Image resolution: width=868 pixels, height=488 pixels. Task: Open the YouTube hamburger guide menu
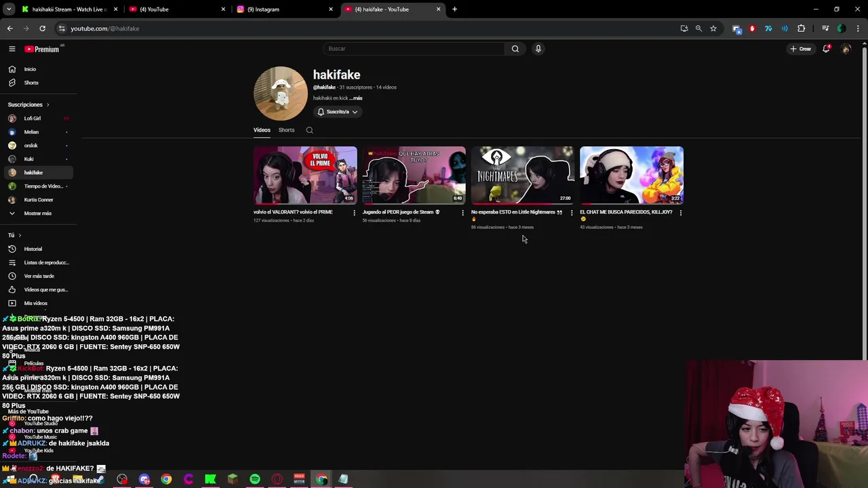[12, 49]
